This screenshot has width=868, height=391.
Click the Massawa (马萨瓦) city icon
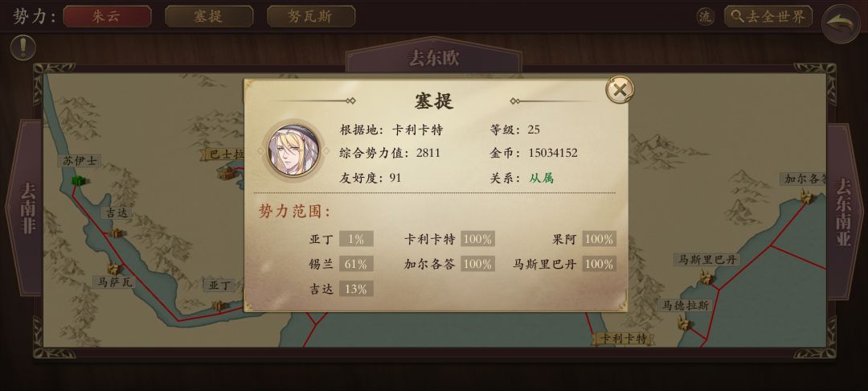114,269
